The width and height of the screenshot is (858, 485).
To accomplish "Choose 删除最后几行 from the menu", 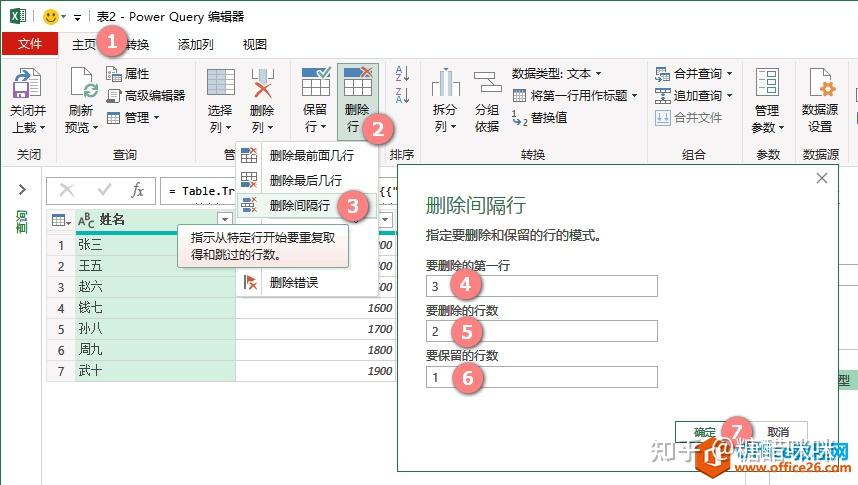I will 307,180.
